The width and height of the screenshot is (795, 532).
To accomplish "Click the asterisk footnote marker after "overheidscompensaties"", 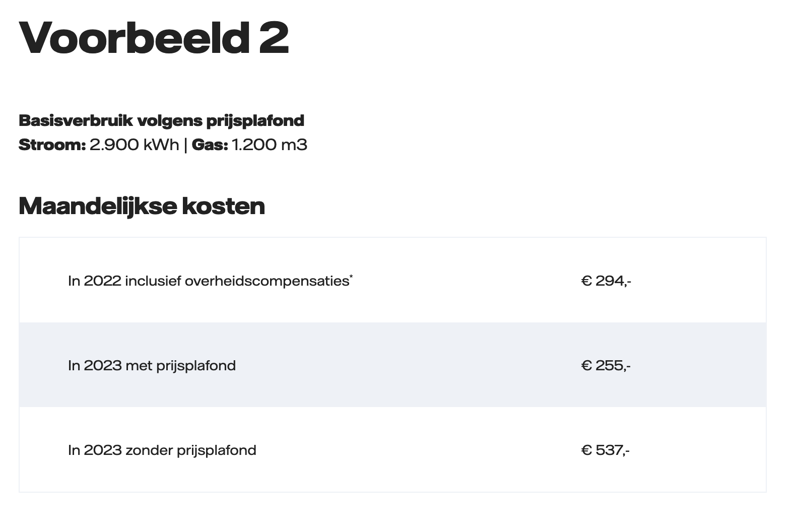I will point(351,276).
